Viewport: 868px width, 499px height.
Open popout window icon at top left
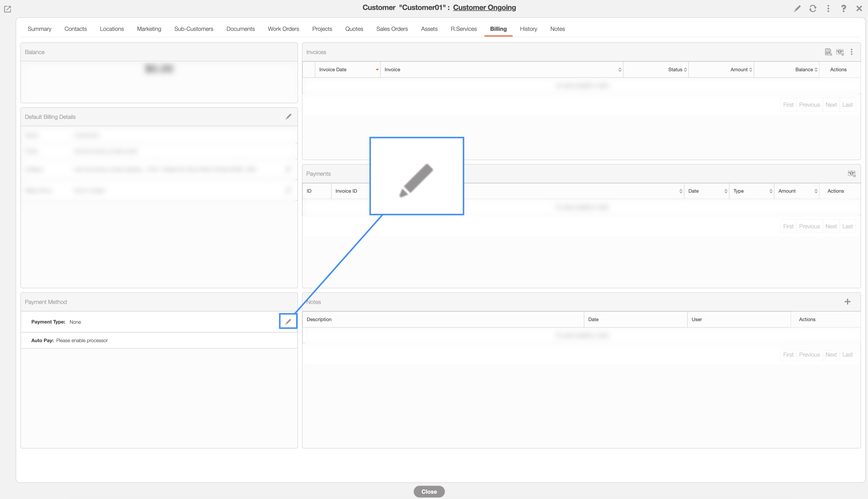tap(8, 9)
